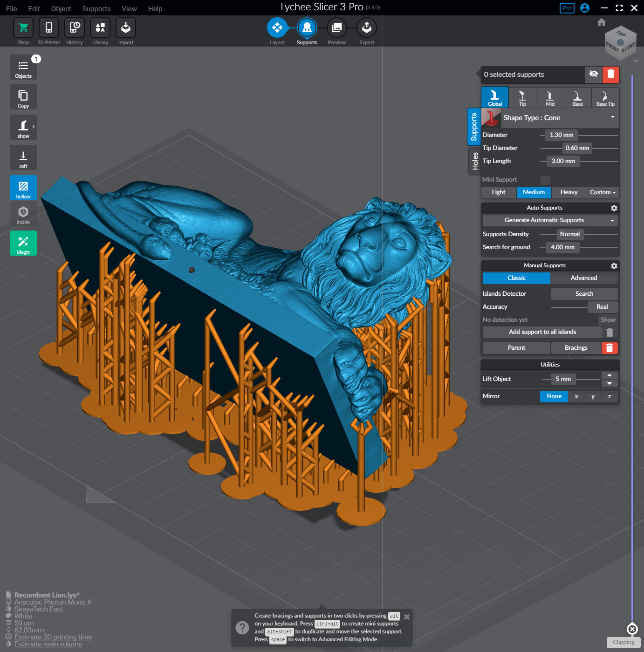Delete selected supports with red trash icon
The width and height of the screenshot is (644, 652).
[611, 75]
